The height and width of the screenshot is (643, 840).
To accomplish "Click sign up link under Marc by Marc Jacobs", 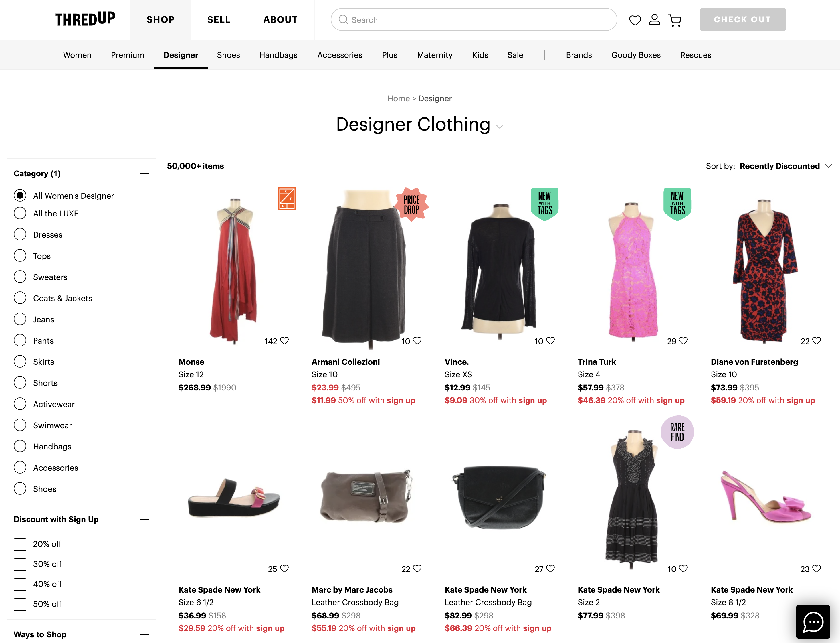I will click(401, 628).
